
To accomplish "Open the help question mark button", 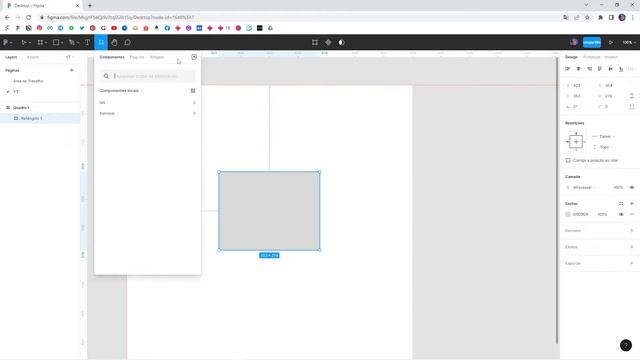I will point(626,345).
